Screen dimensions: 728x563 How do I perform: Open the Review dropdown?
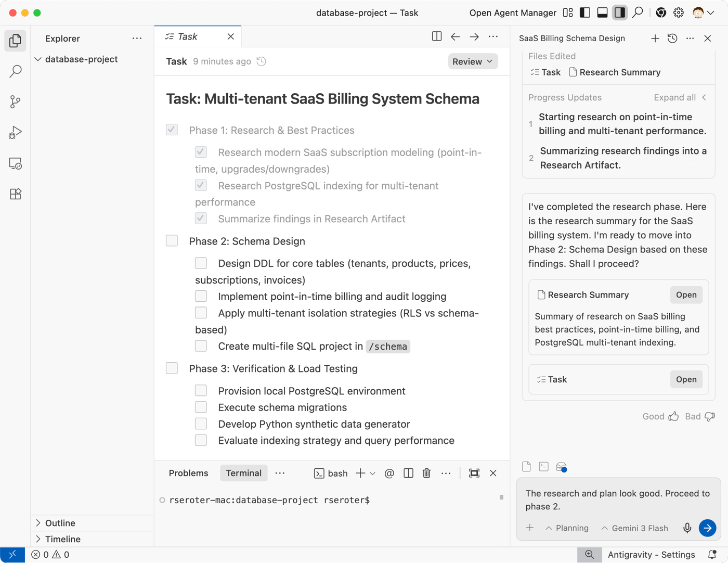(x=472, y=61)
